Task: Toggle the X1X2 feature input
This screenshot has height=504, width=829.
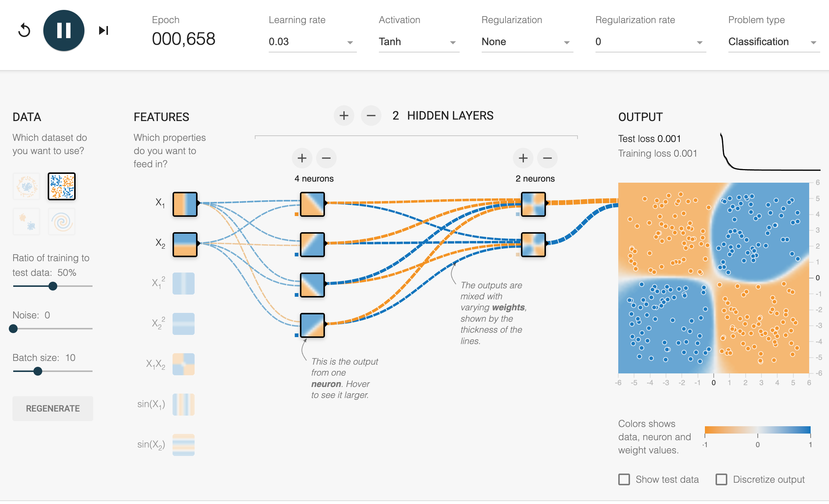Action: pyautogui.click(x=184, y=364)
